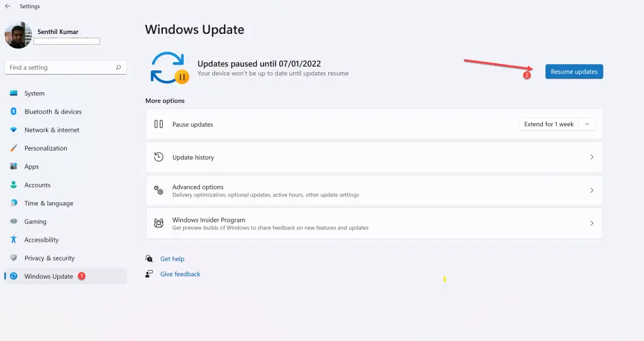Click the System monitor icon
The height and width of the screenshot is (341, 644).
14,93
